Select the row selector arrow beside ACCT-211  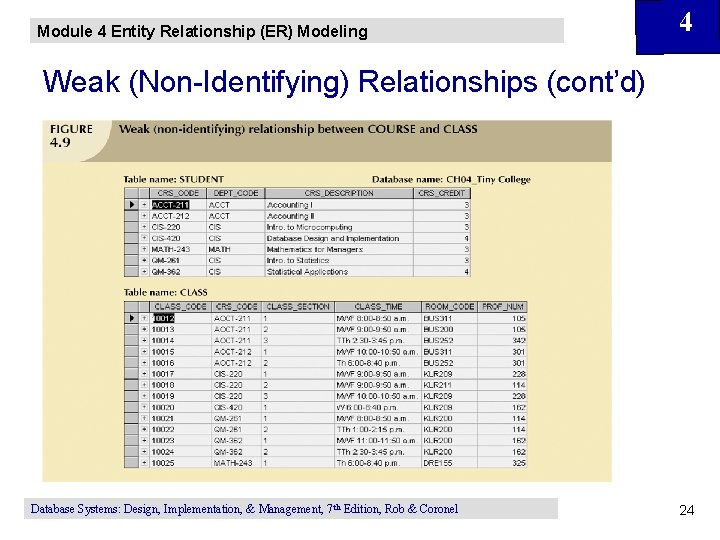(131, 205)
